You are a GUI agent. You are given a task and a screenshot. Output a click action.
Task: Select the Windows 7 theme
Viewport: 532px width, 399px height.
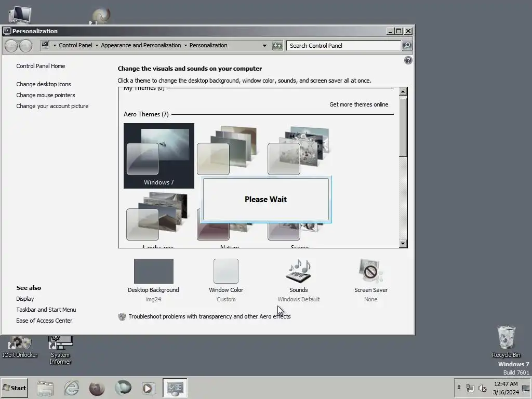pyautogui.click(x=159, y=156)
